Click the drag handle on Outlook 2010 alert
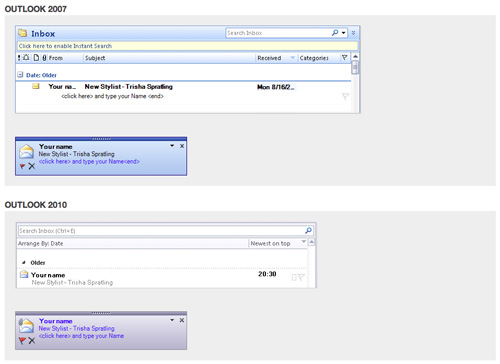This screenshot has width=500, height=364. (101, 313)
